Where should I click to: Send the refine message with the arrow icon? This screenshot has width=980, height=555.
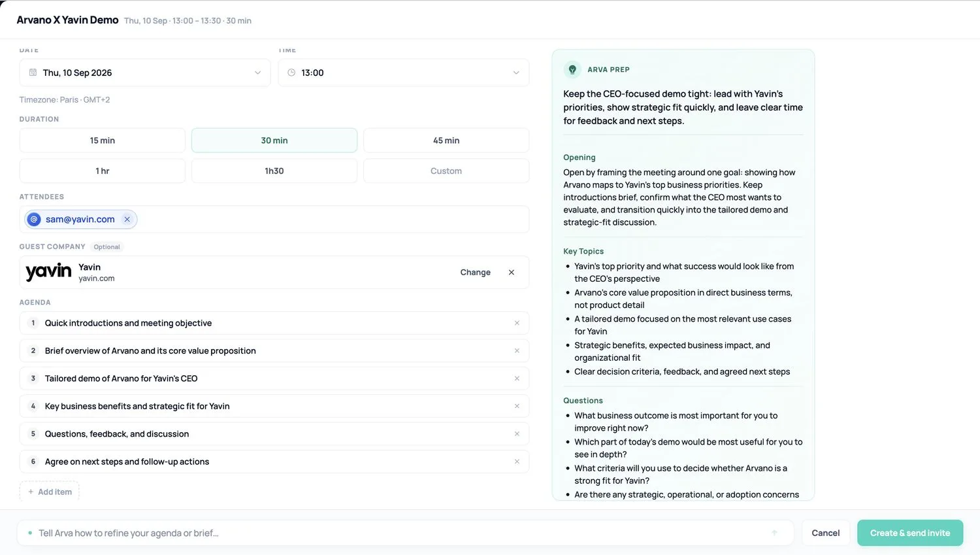tap(774, 533)
